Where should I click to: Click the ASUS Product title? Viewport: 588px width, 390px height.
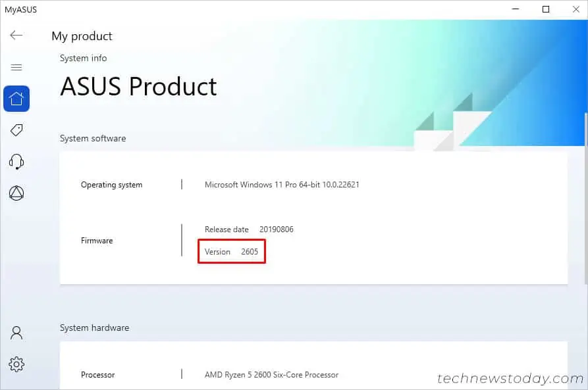point(138,86)
